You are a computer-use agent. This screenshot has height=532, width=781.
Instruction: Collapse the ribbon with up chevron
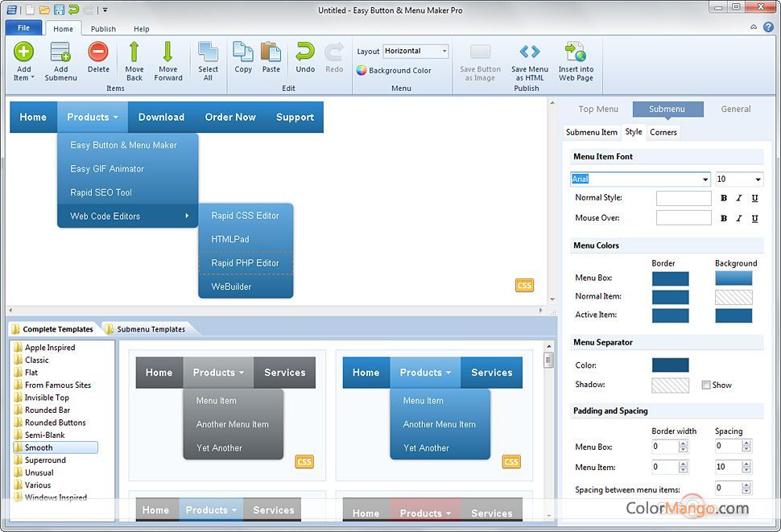pyautogui.click(x=754, y=27)
